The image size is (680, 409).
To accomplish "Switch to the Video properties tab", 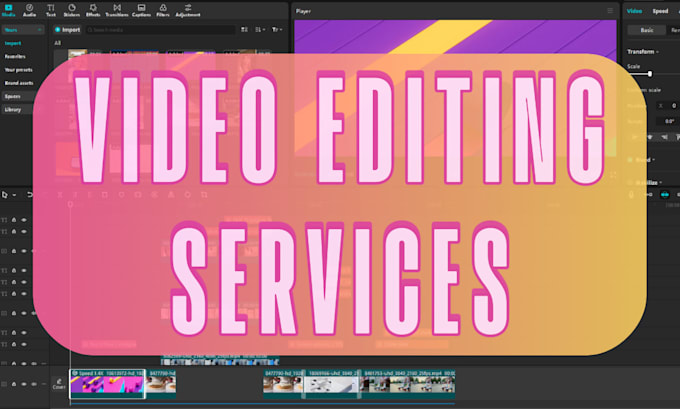I will (x=634, y=11).
